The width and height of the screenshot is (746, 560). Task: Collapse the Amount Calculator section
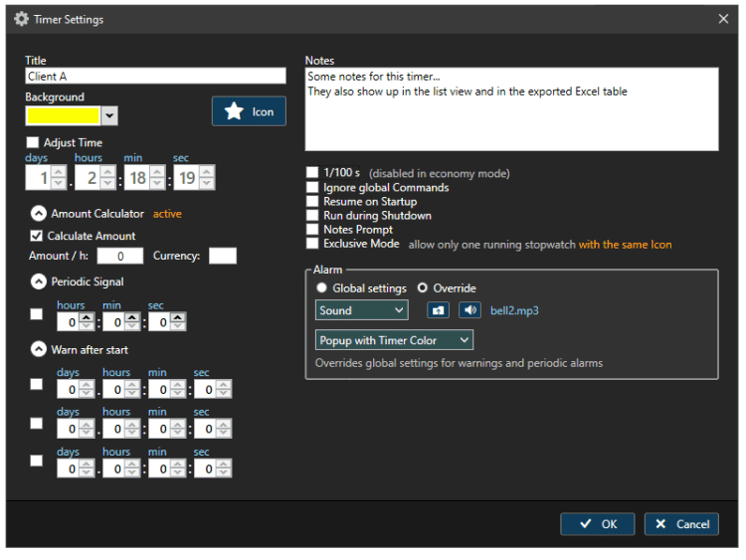[x=39, y=214]
